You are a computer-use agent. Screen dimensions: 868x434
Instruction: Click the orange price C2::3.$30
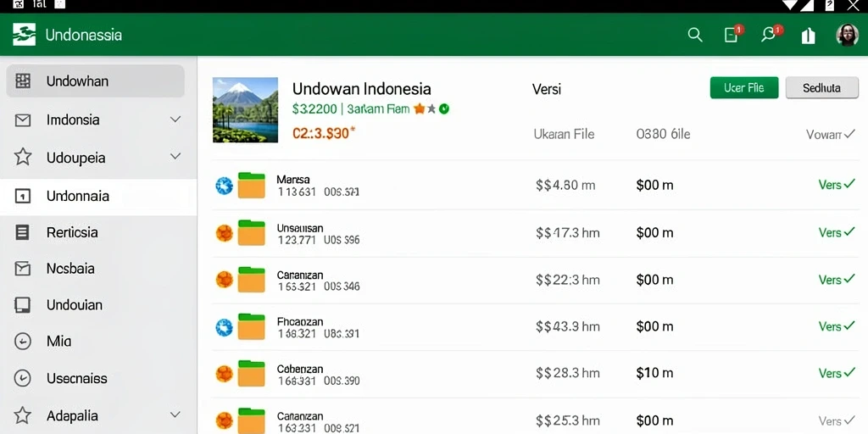(324, 133)
